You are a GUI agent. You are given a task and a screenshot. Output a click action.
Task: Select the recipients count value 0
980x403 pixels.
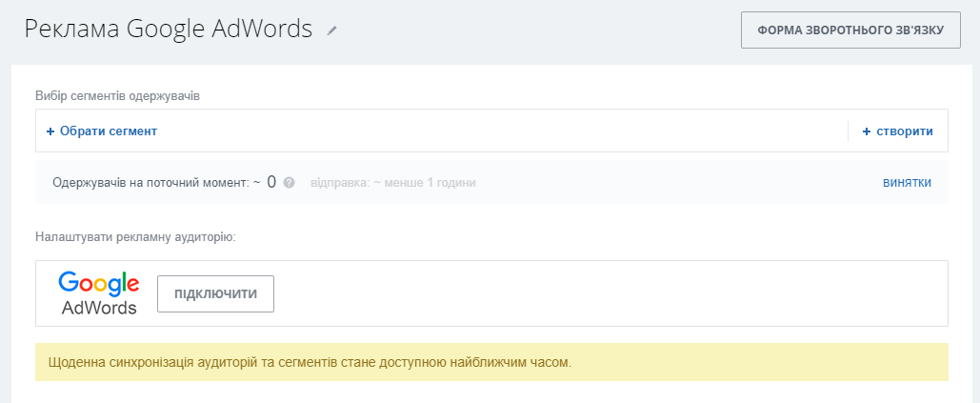pos(271,182)
